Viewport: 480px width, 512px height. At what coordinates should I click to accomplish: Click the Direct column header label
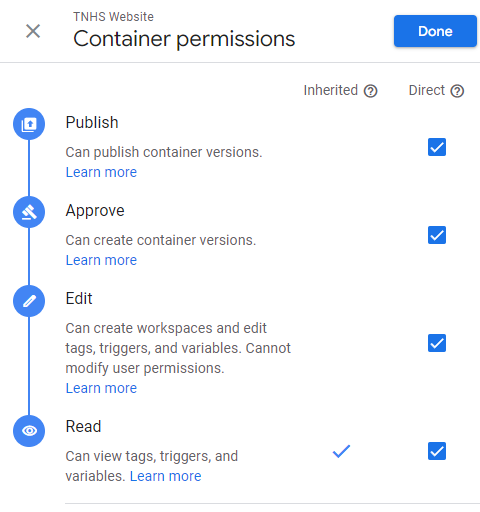click(x=427, y=90)
